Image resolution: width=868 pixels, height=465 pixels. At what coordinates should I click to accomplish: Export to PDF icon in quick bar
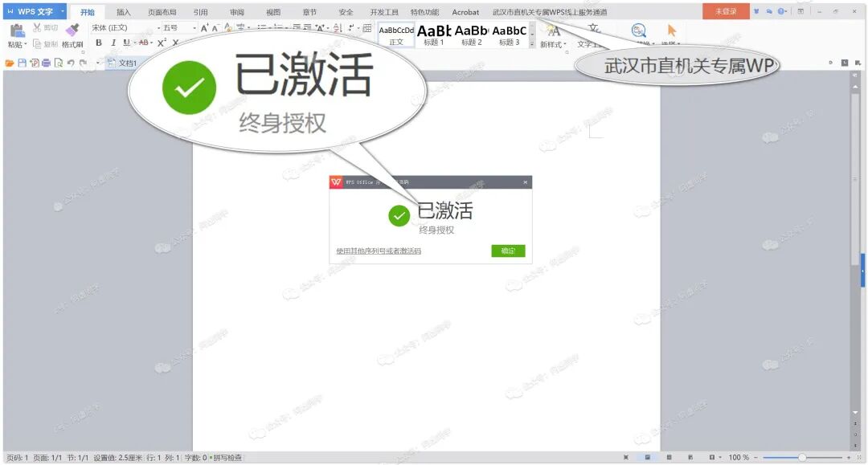[35, 63]
